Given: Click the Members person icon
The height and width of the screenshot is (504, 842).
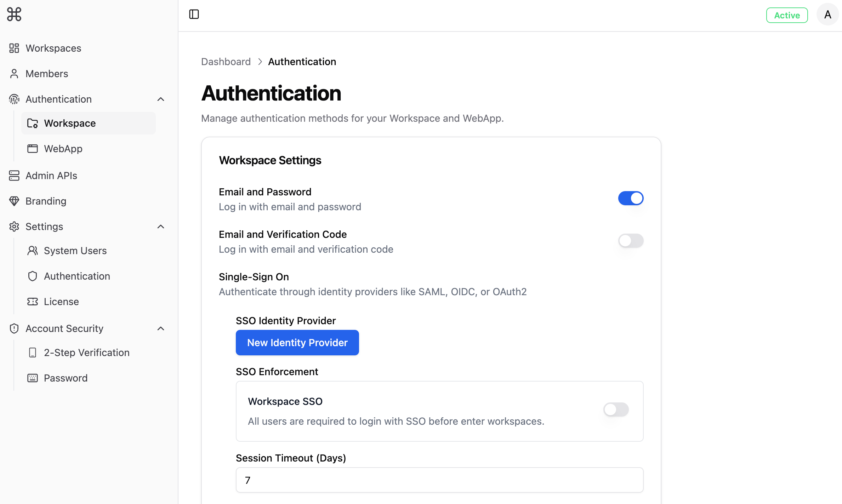Looking at the screenshot, I should (x=14, y=74).
